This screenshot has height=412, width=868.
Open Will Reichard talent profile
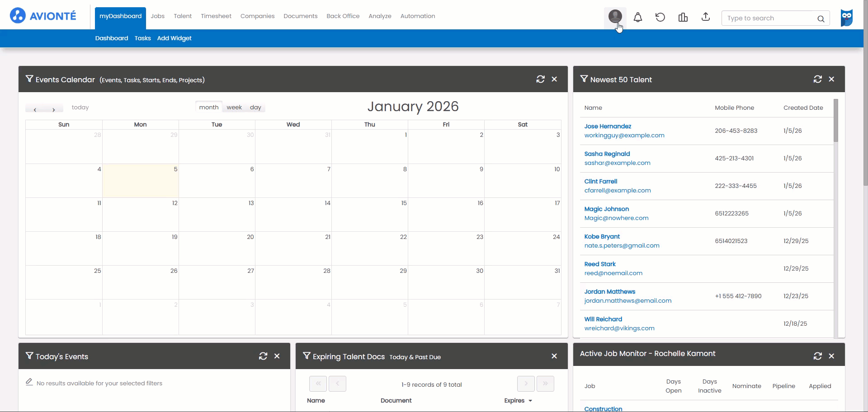tap(603, 319)
